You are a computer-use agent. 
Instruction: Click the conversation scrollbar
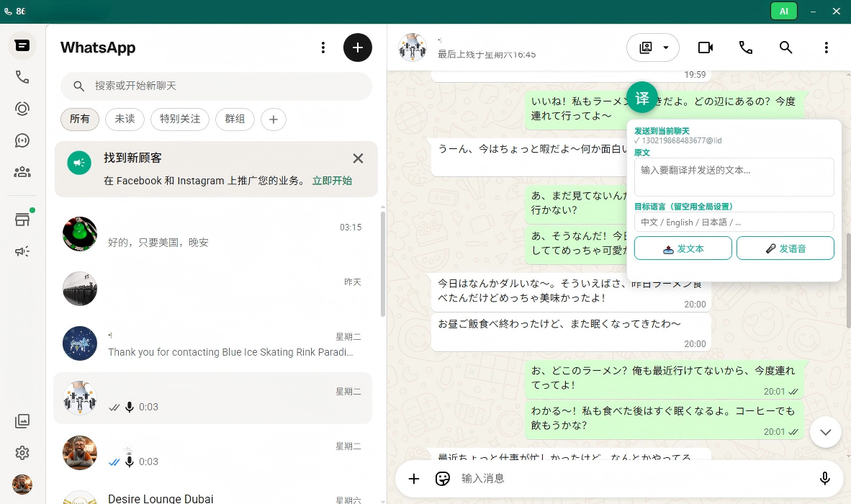pos(848,281)
